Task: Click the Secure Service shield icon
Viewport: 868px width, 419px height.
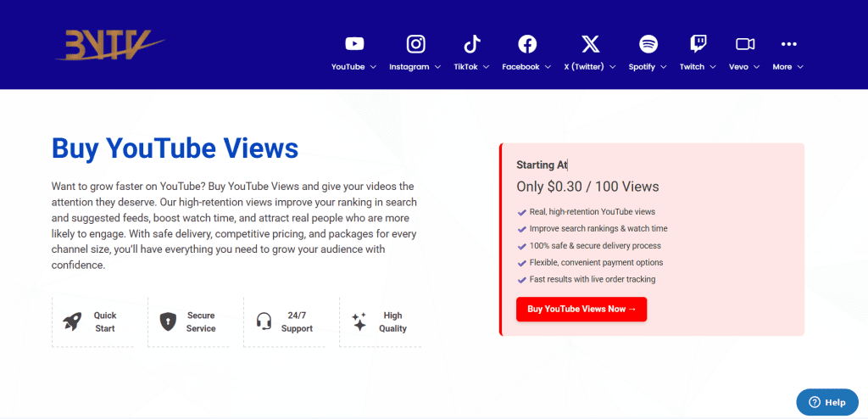Action: [x=168, y=321]
